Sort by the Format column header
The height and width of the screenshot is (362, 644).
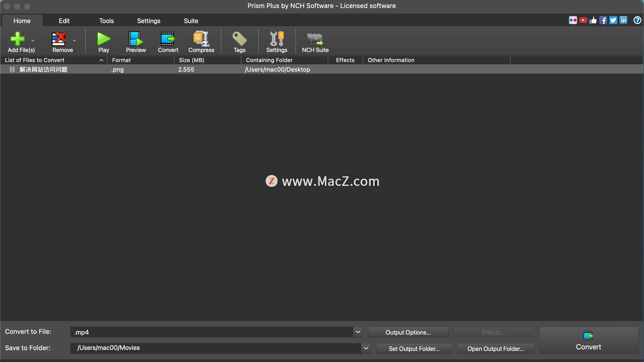[141, 60]
